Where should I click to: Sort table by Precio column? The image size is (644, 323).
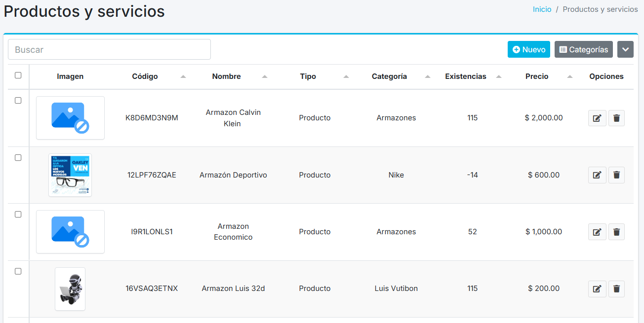pyautogui.click(x=537, y=76)
